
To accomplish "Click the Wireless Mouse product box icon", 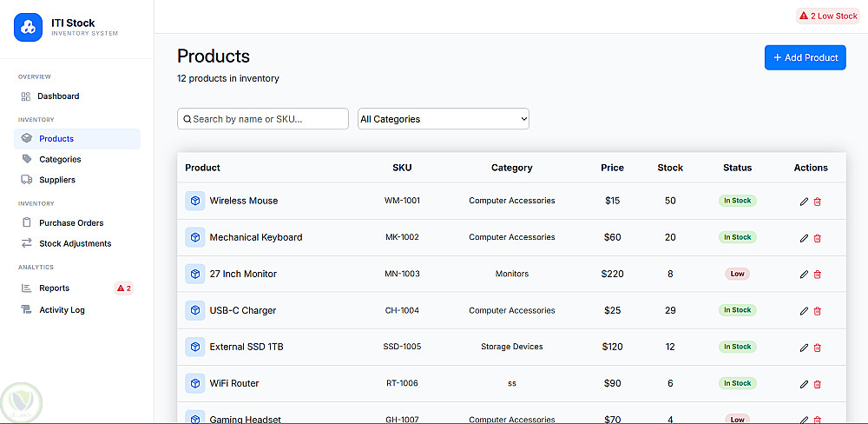I will pos(195,201).
